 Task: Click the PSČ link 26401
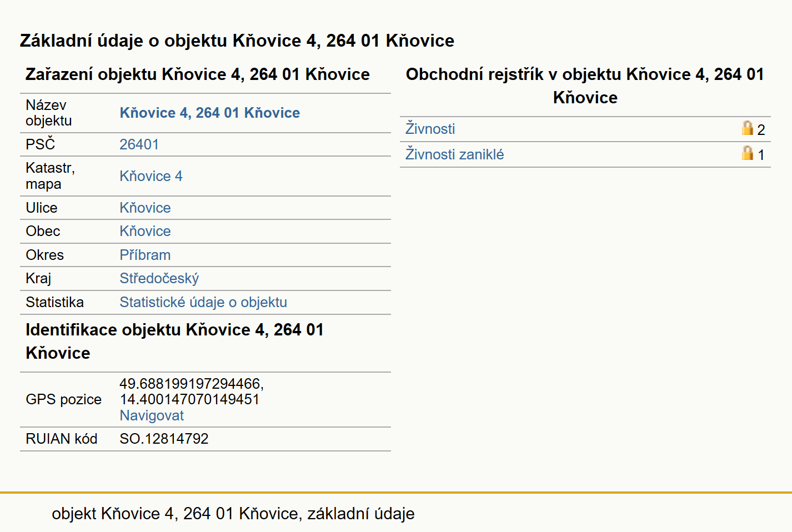click(139, 144)
